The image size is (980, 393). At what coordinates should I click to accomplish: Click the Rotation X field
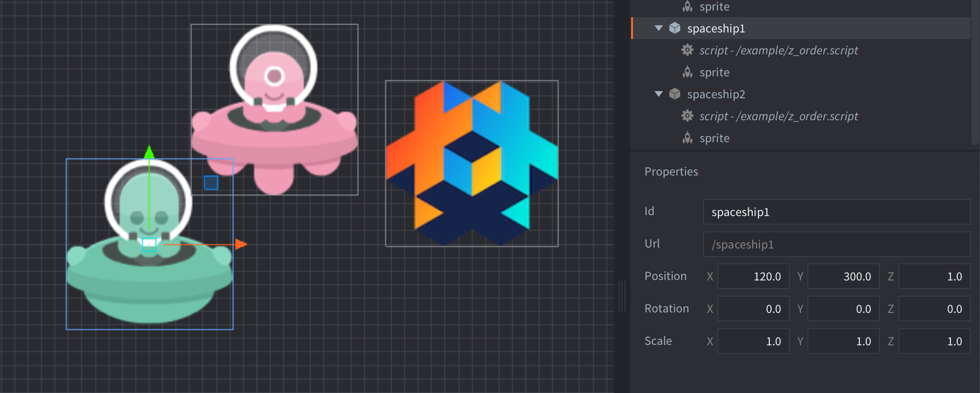(753, 309)
